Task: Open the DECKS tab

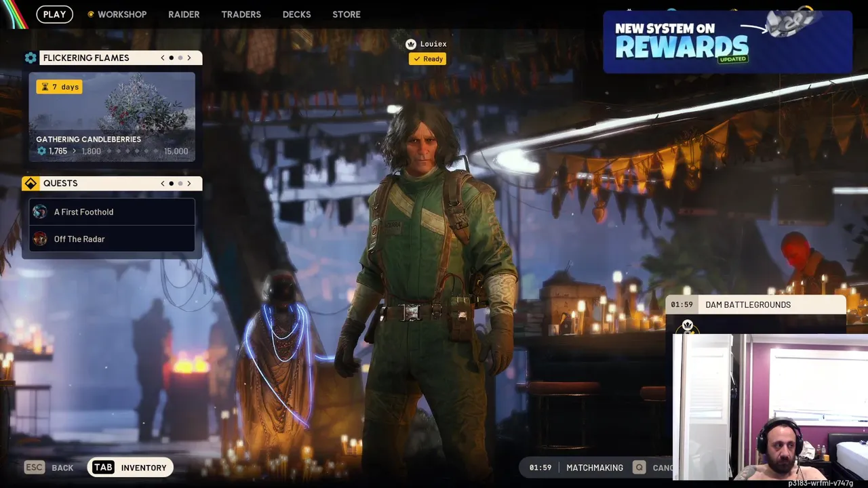Action: point(296,14)
